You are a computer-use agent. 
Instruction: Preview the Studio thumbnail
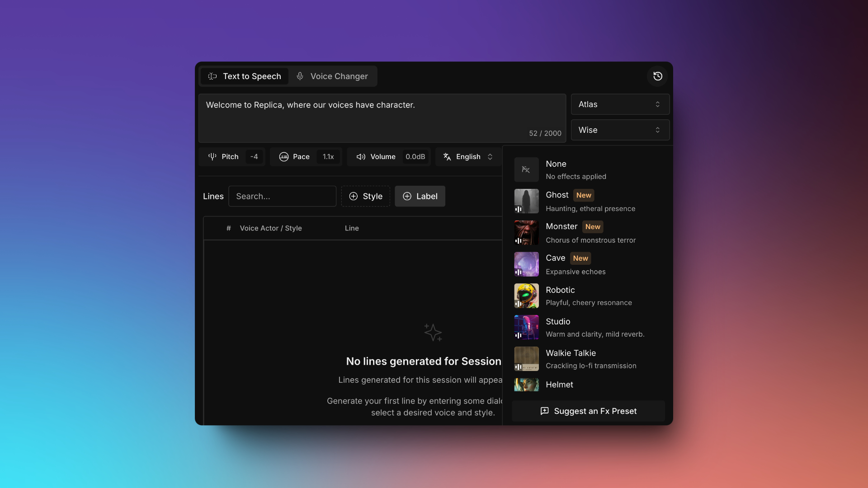[526, 328]
